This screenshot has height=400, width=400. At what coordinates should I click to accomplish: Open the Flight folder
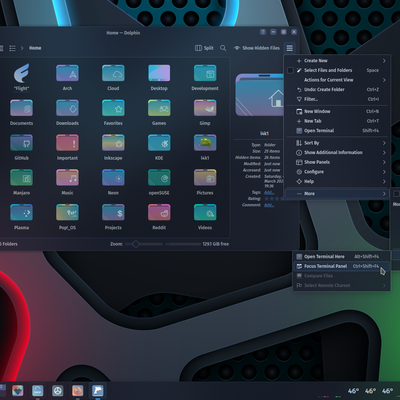pyautogui.click(x=21, y=77)
